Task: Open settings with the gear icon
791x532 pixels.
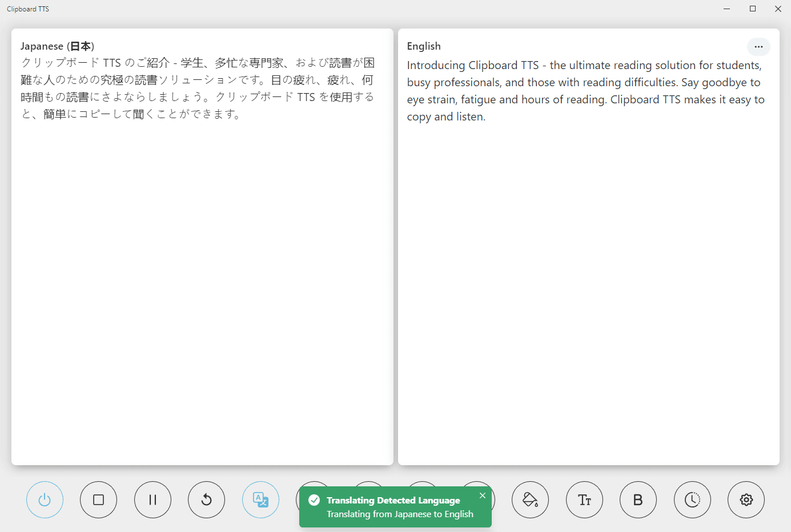Action: (746, 500)
